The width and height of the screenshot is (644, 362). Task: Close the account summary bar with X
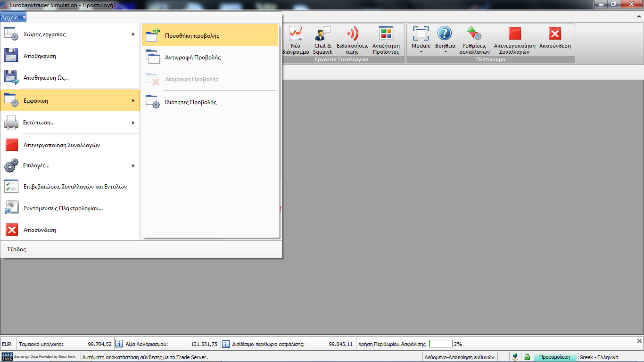[639, 341]
